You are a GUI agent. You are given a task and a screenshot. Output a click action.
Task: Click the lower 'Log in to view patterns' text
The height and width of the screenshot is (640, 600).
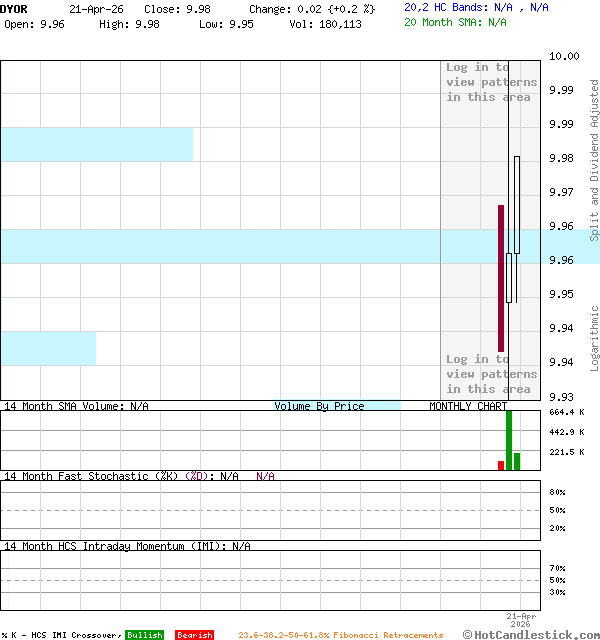click(491, 374)
